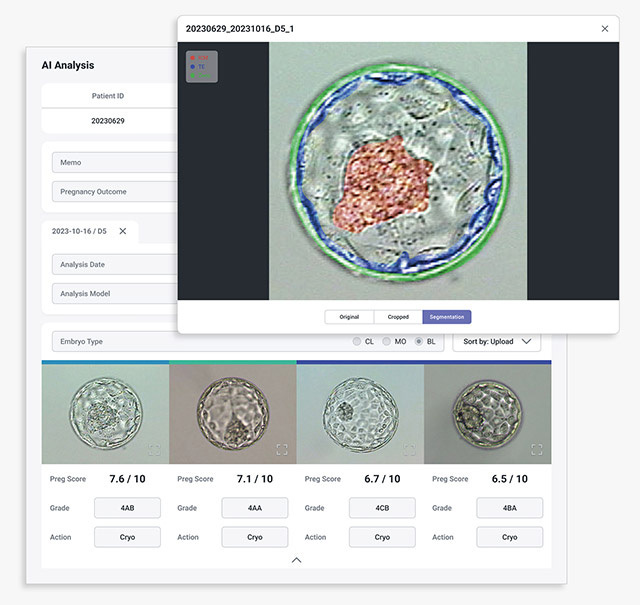Screen dimensions: 640x605
Task: Choose the BL embryo type radio button
Action: 419,342
